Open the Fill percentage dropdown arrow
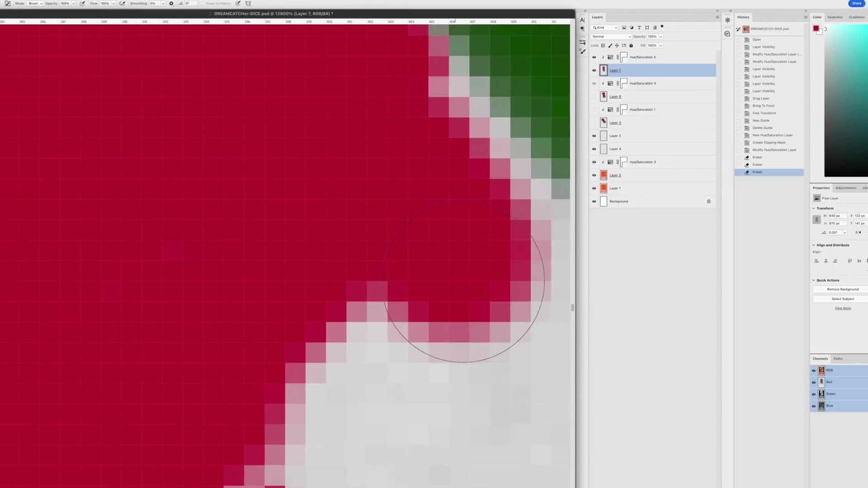 (660, 46)
